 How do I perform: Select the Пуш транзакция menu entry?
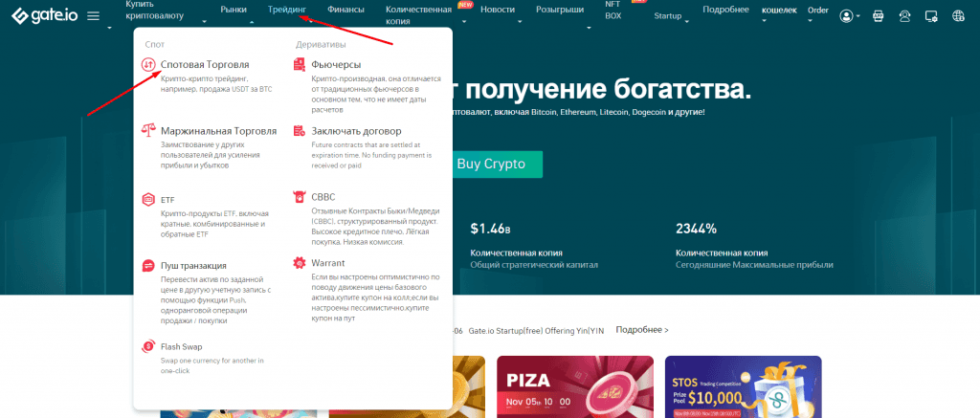point(193,266)
